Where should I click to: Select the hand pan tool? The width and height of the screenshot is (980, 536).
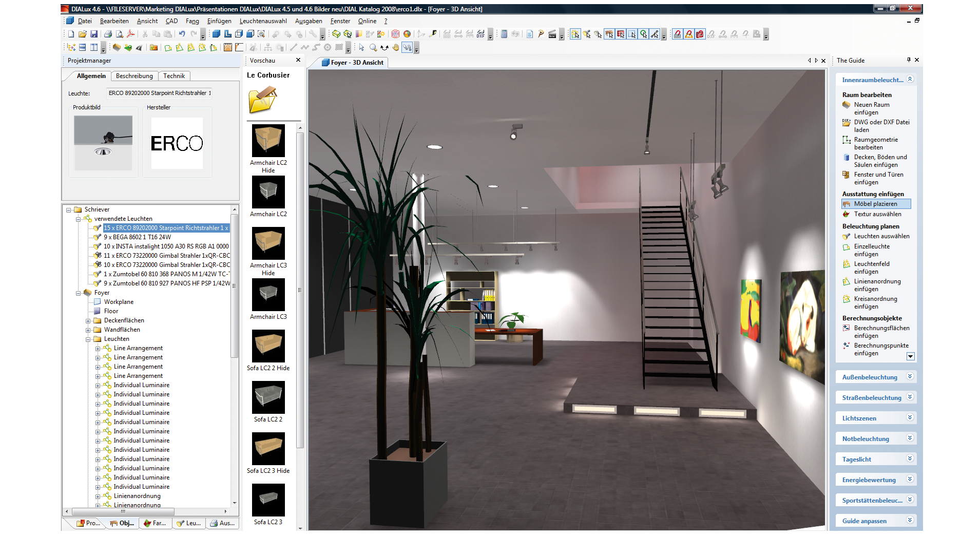click(396, 48)
